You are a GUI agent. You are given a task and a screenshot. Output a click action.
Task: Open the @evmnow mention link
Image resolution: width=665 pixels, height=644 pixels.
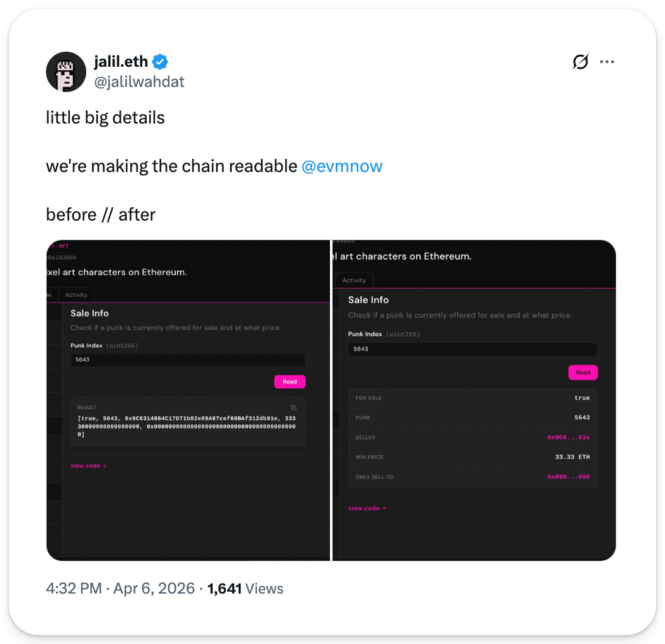pyautogui.click(x=342, y=166)
